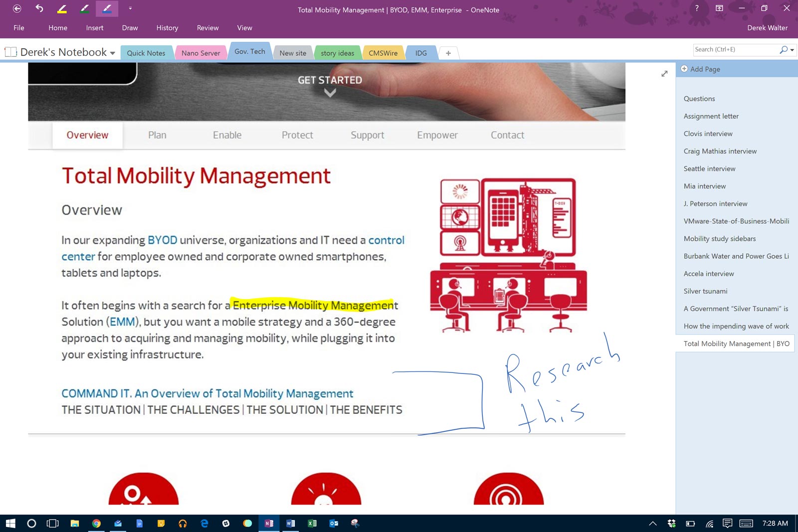Screen dimensions: 798x532
Task: Click the COMMAND IT overview link
Action: (207, 393)
